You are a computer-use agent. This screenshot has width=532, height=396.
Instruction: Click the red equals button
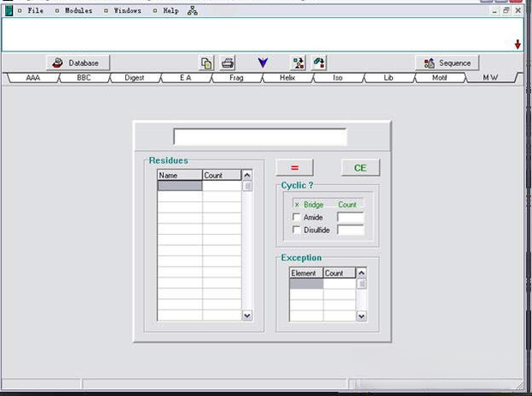click(x=294, y=167)
